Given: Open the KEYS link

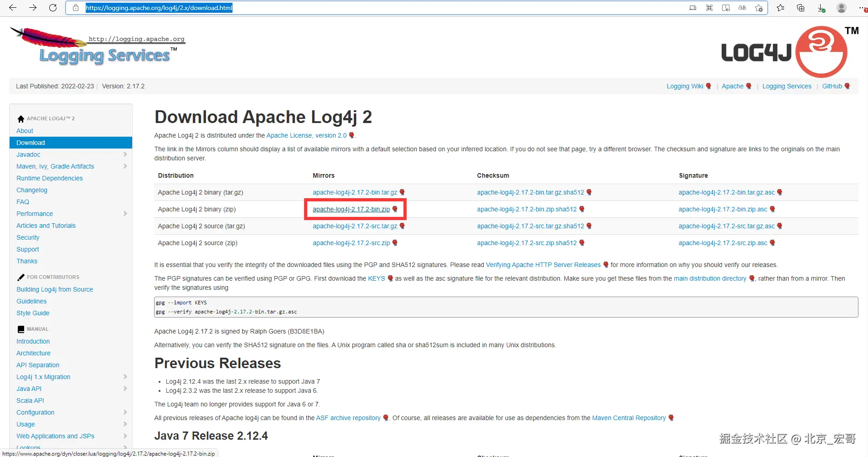Looking at the screenshot, I should click(377, 278).
